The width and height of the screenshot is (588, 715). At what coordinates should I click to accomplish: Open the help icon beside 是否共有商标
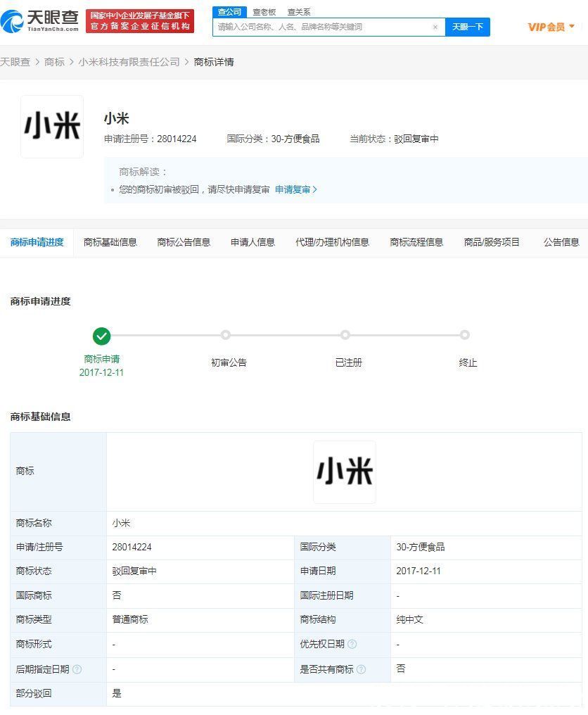click(x=361, y=669)
